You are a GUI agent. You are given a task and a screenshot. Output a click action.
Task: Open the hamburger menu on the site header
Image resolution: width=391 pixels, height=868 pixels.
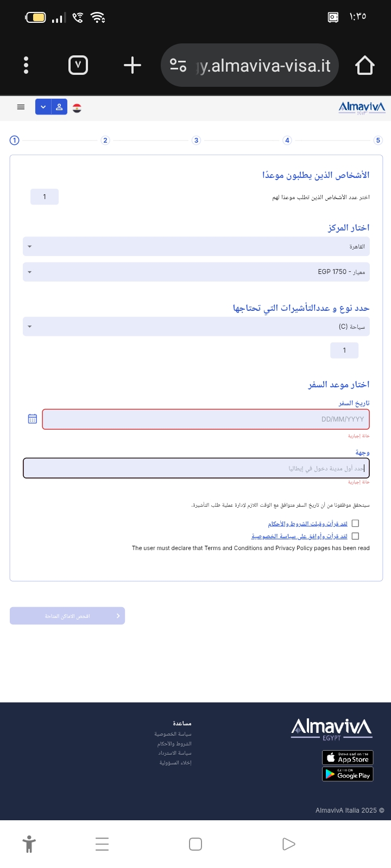(21, 107)
